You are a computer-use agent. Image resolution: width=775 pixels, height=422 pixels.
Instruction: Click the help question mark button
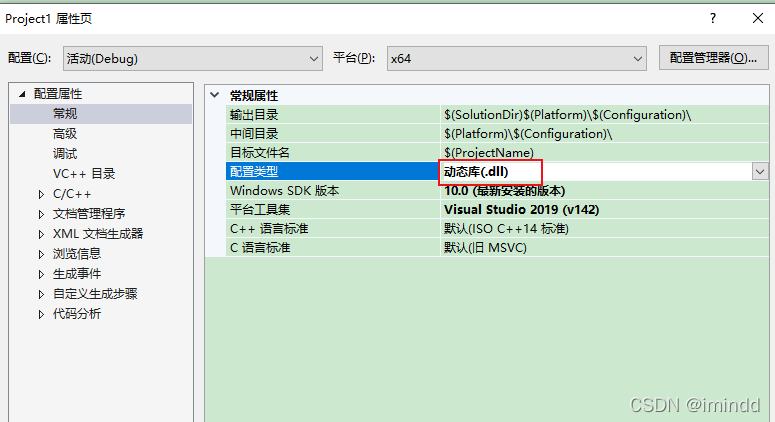[x=713, y=19]
